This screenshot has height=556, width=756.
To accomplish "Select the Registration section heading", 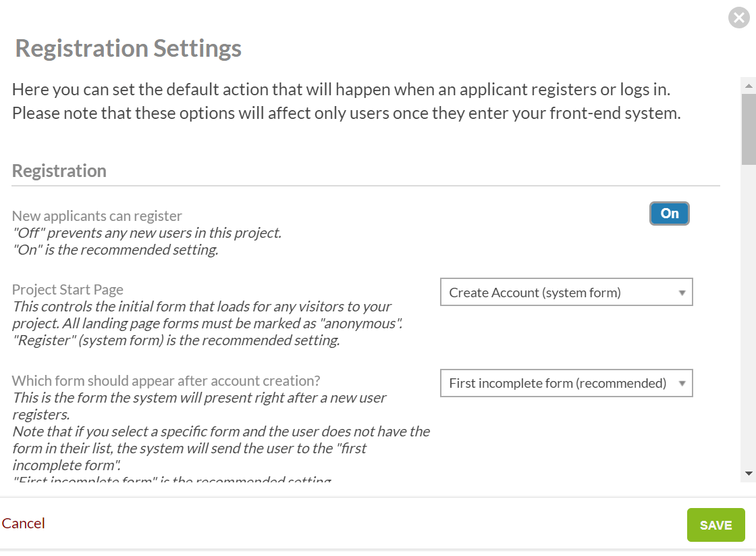I will pyautogui.click(x=59, y=171).
